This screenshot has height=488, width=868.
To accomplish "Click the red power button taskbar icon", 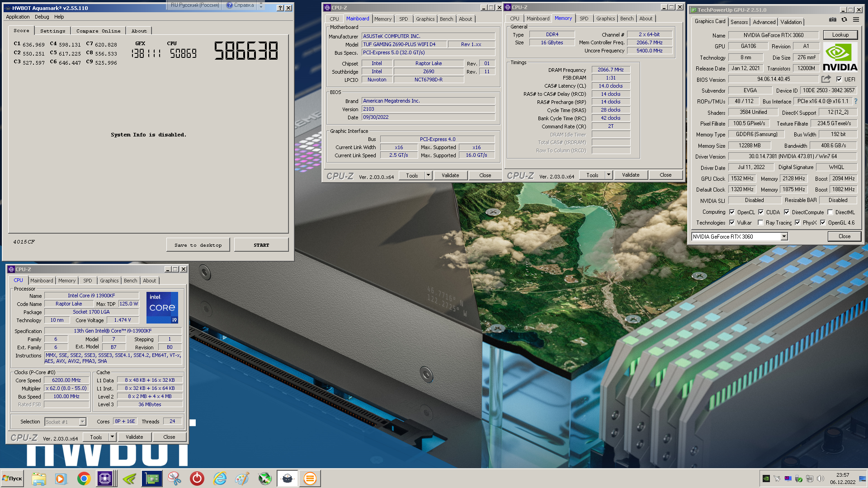I will click(197, 479).
